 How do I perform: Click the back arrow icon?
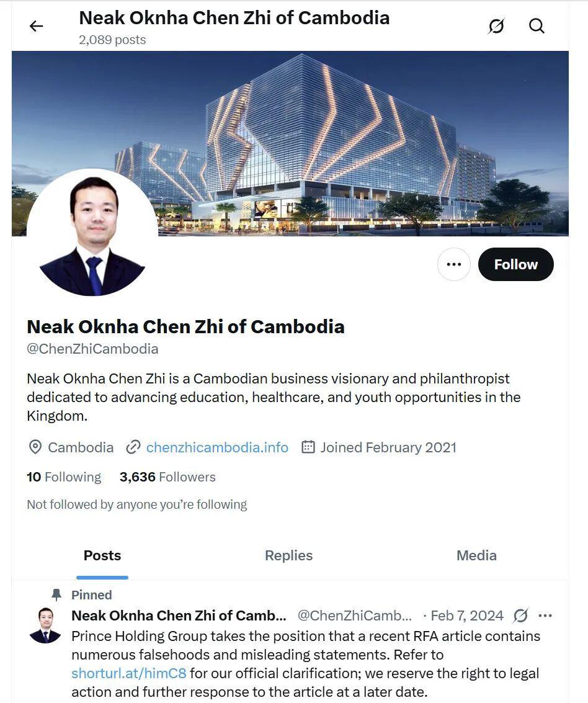[x=37, y=26]
